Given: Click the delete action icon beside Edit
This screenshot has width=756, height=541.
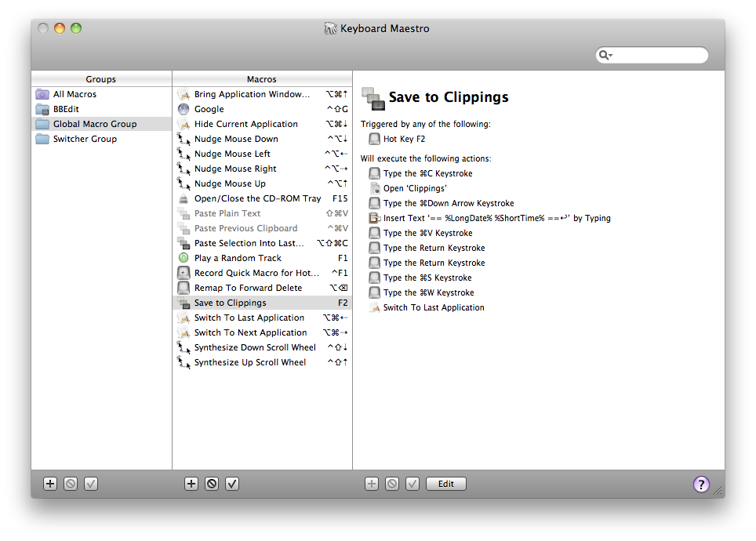Looking at the screenshot, I should tap(392, 484).
